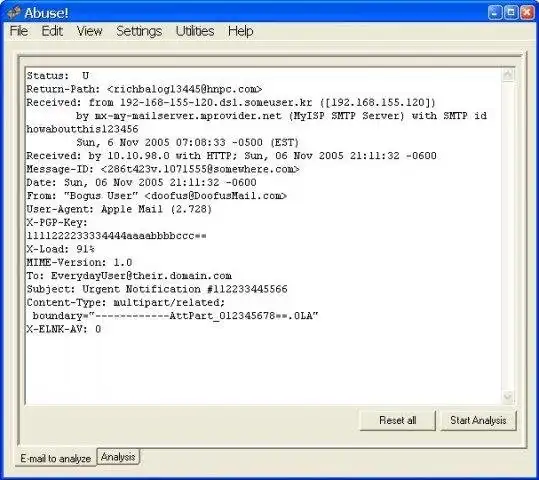The width and height of the screenshot is (539, 480).
Task: Open the Edit menu
Action: (52, 31)
